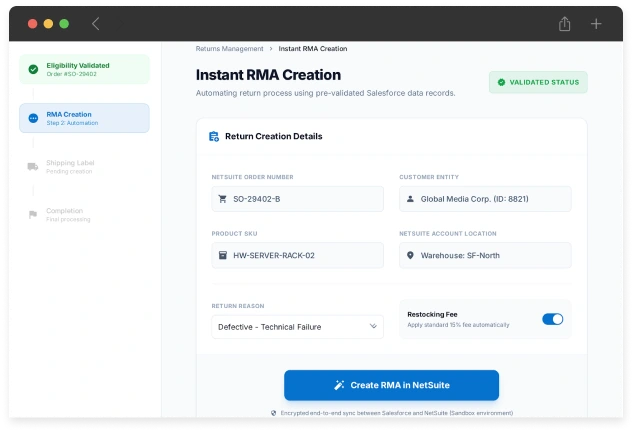Click the clipboard icon beside Return Creation Details
The width and height of the screenshot is (634, 432).
click(214, 136)
